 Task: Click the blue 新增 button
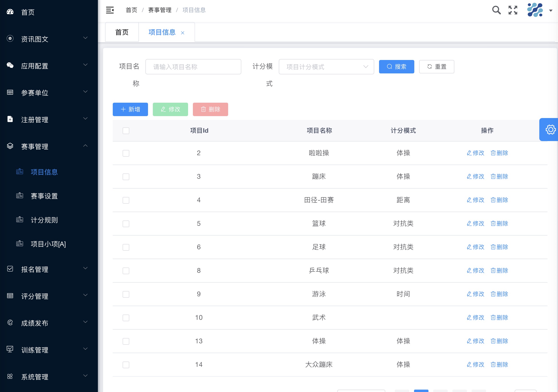[130, 109]
